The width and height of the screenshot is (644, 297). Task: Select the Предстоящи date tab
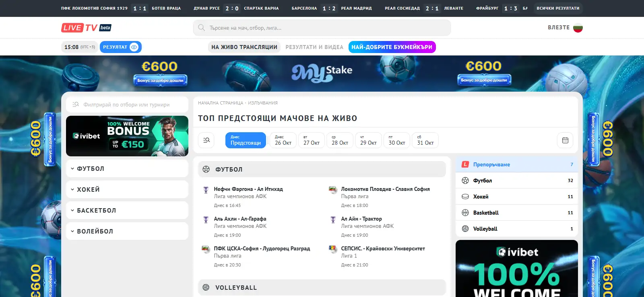tap(246, 140)
